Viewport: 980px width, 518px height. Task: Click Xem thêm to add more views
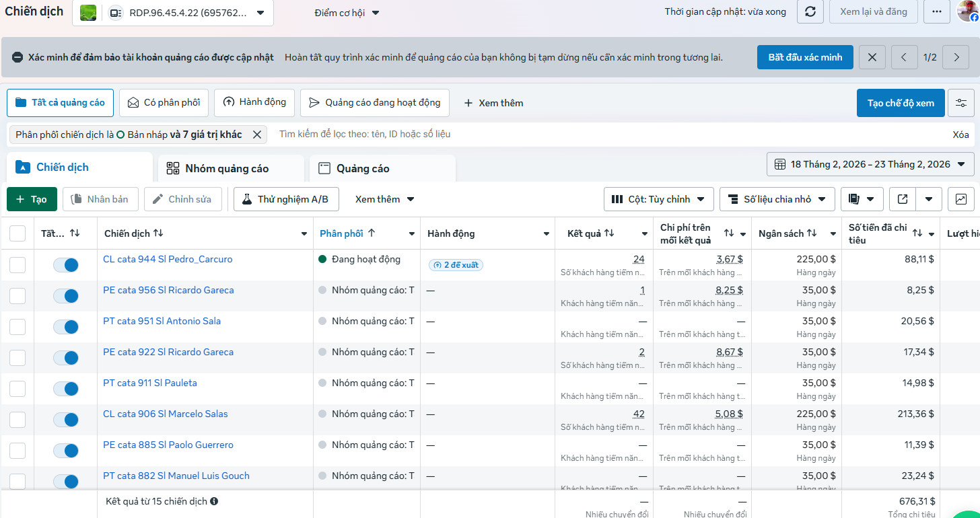tap(493, 103)
